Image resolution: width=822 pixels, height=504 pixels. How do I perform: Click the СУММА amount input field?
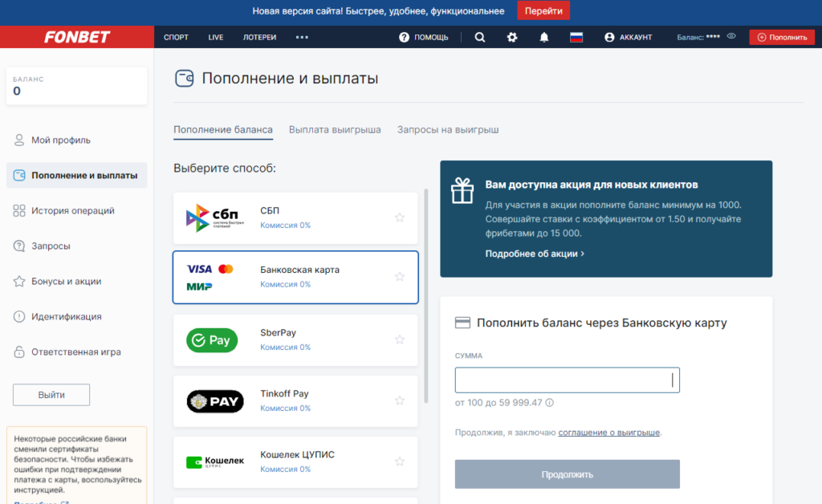568,380
